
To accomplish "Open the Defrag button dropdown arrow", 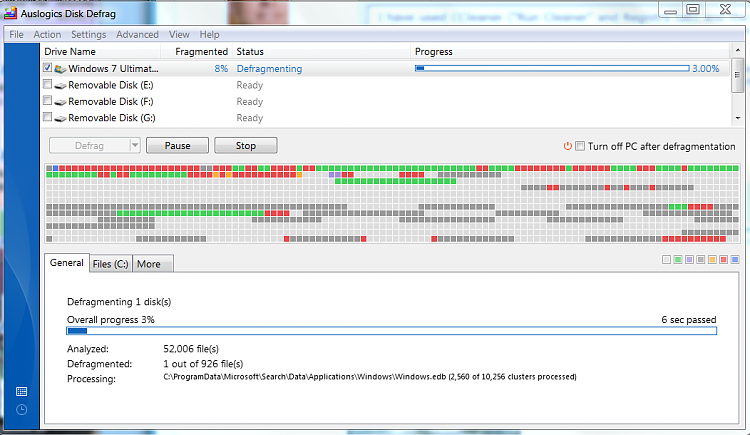I will point(135,145).
